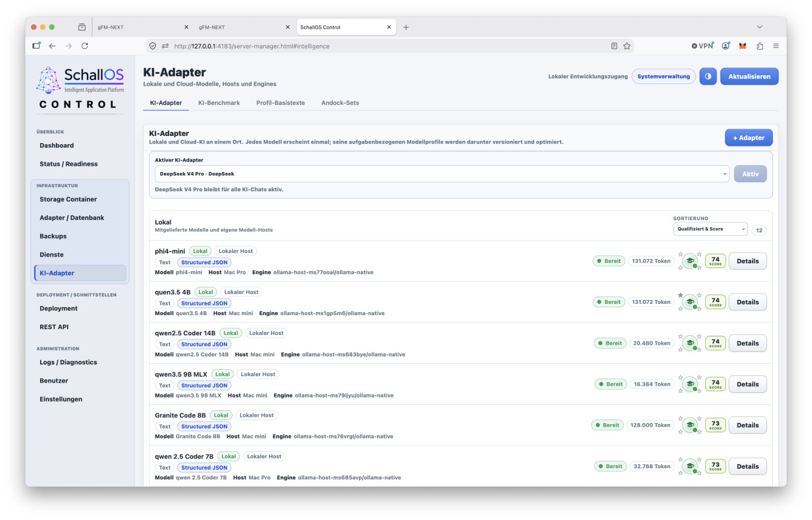Open a new browser tab
The height and width of the screenshot is (520, 812).
click(406, 27)
